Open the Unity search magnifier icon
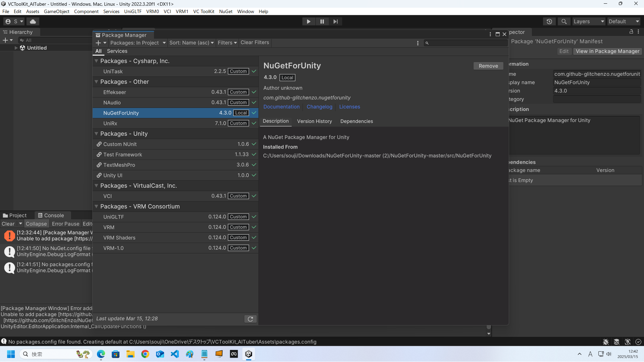 [564, 21]
